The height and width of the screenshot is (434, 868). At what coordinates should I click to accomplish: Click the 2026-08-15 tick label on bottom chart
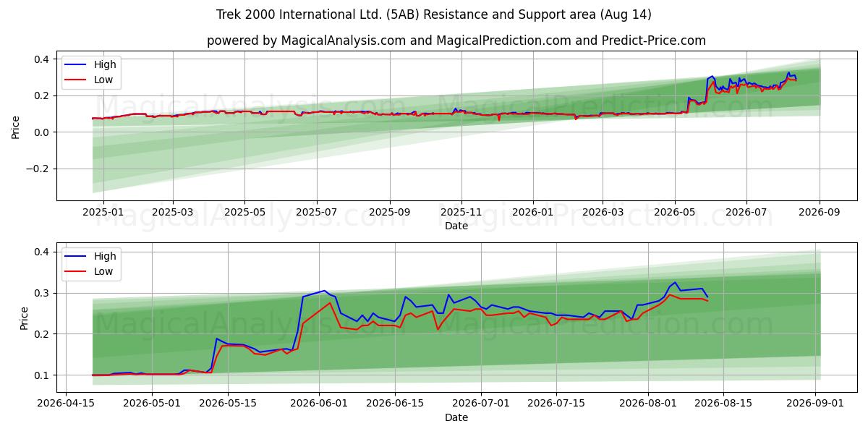[725, 404]
